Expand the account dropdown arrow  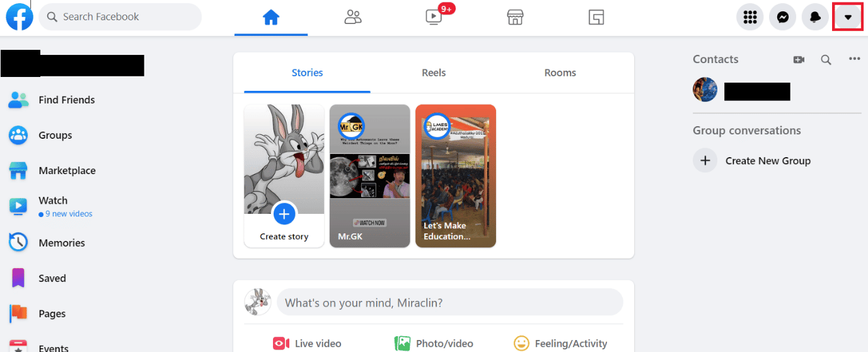(848, 17)
